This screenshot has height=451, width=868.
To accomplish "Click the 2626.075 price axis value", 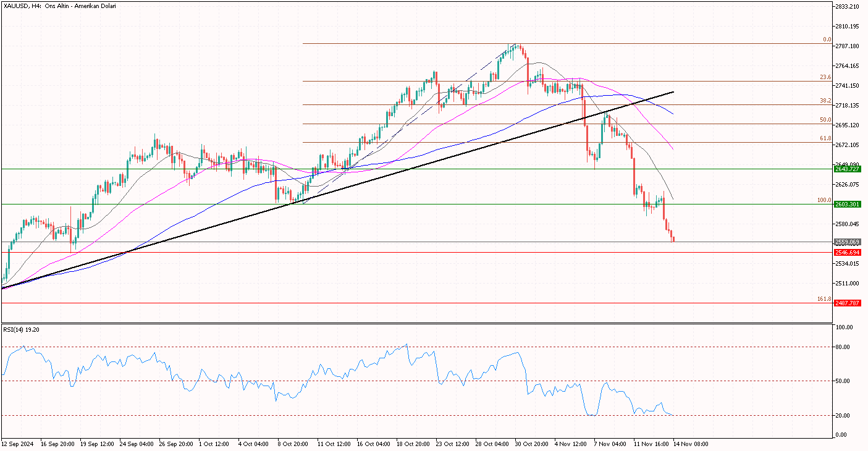I will pyautogui.click(x=848, y=185).
